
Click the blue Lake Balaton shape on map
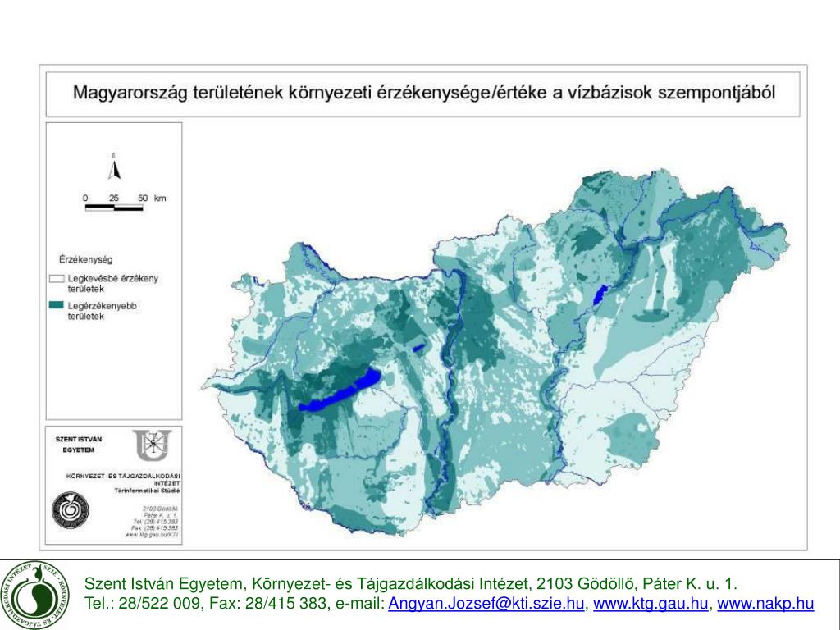click(341, 391)
